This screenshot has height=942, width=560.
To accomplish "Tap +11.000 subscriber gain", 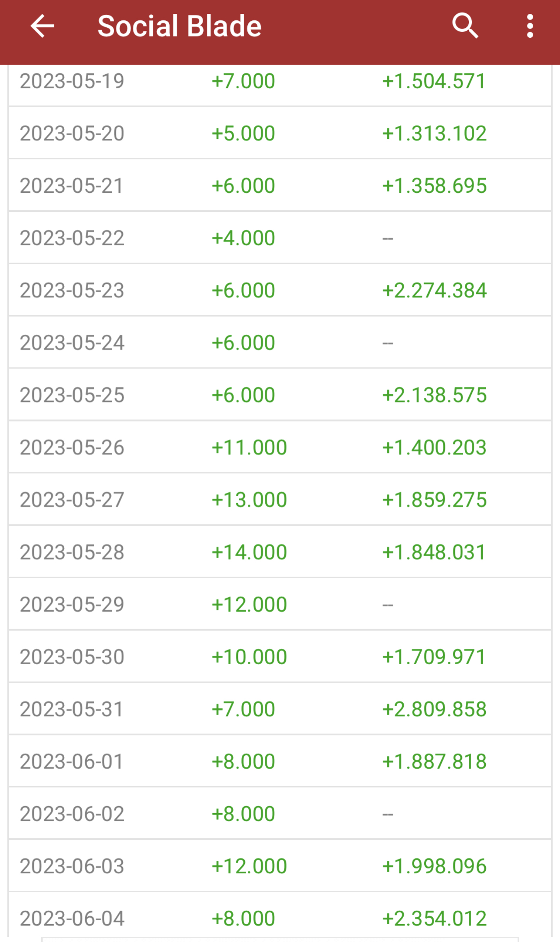I will pos(249,448).
